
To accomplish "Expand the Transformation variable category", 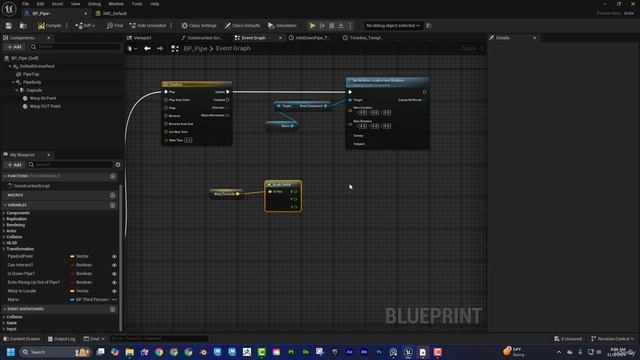I will coord(4,249).
